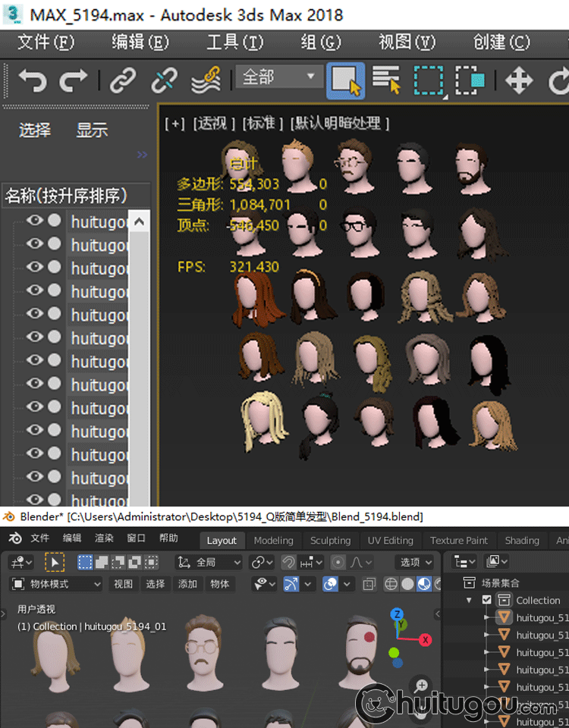Screen dimensions: 569x728
Task: Click the [透视] viewport label in 3ds Max
Action: (x=214, y=124)
